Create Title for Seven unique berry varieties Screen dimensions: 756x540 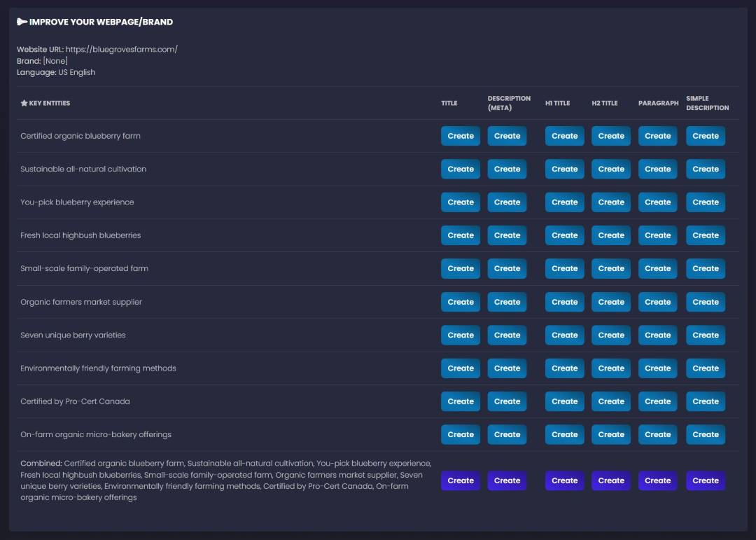coord(460,335)
